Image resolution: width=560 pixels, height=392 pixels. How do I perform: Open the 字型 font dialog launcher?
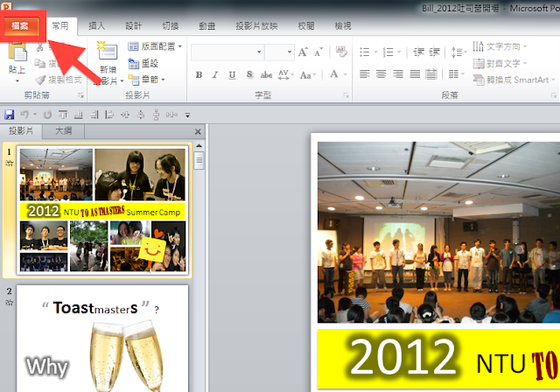346,95
